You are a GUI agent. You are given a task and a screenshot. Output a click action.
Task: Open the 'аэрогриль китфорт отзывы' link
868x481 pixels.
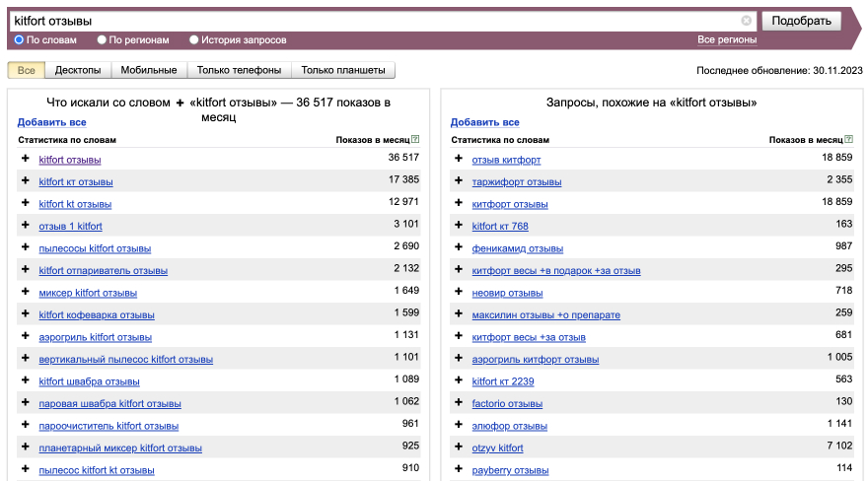536,360
